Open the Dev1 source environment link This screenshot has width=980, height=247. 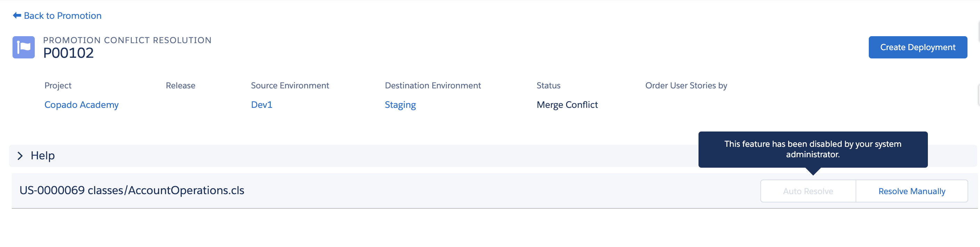[x=261, y=105]
